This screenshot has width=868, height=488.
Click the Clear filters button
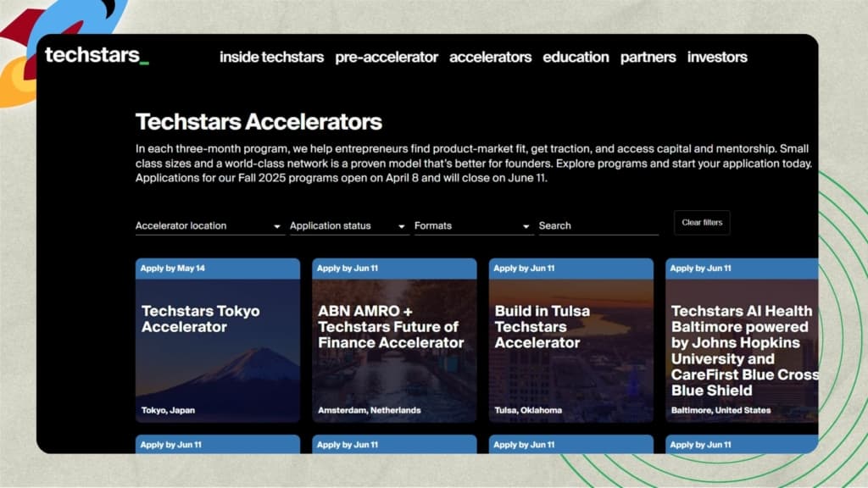point(702,223)
